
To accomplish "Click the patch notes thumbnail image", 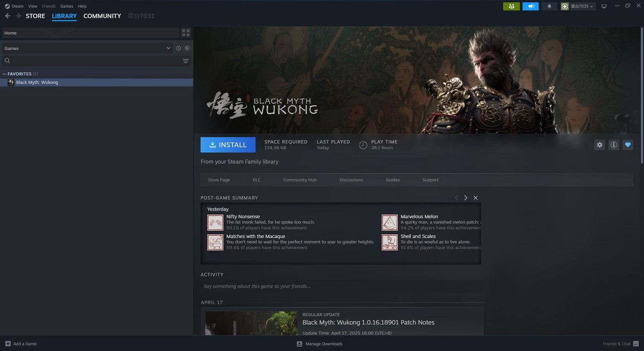I will [x=251, y=323].
